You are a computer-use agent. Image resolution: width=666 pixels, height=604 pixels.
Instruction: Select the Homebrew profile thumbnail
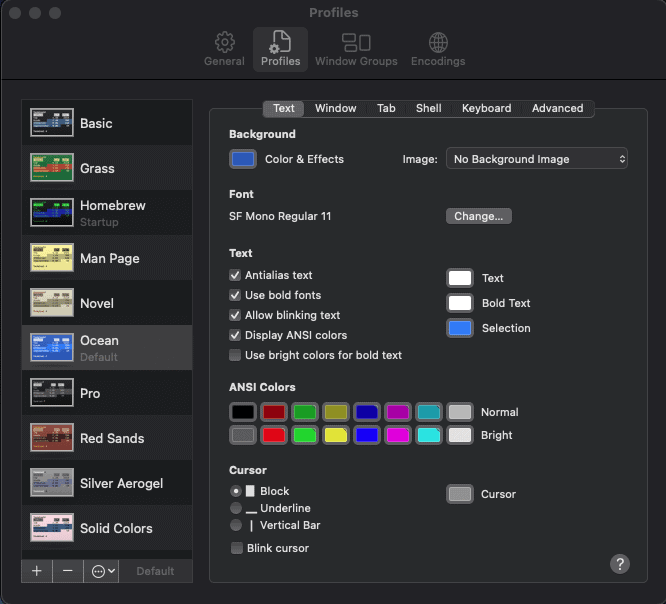(52, 213)
